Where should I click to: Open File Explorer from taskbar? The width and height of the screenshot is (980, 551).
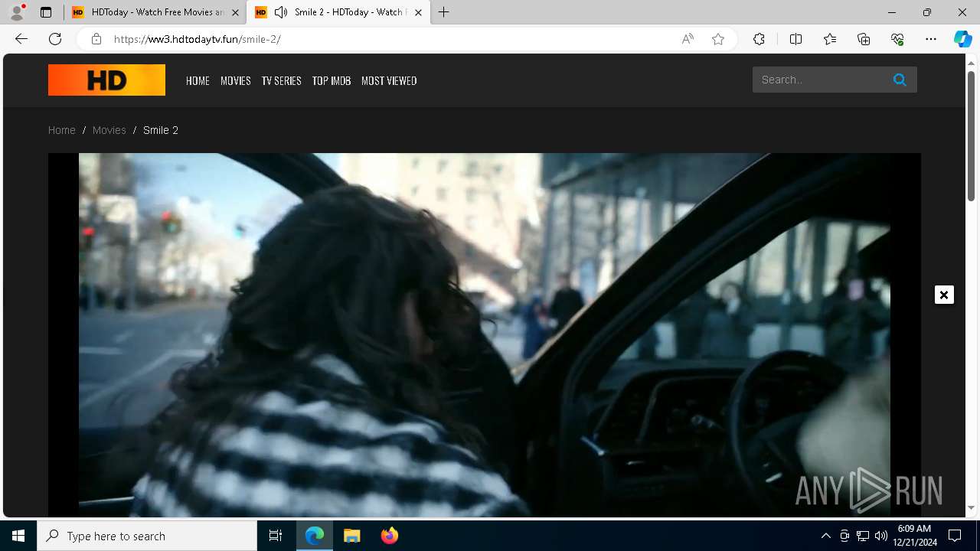[352, 536]
